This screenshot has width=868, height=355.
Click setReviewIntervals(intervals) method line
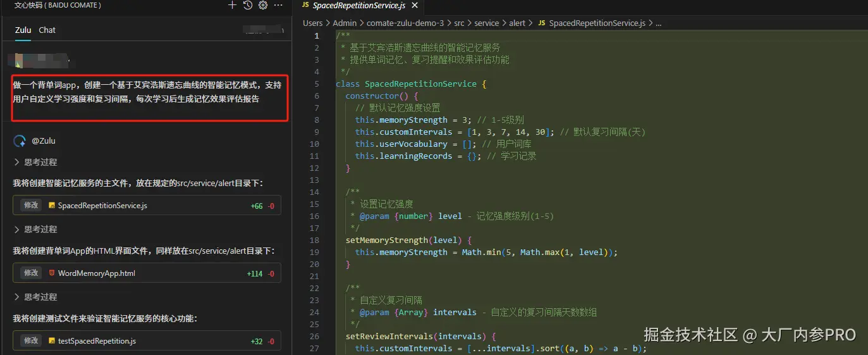[420, 336]
